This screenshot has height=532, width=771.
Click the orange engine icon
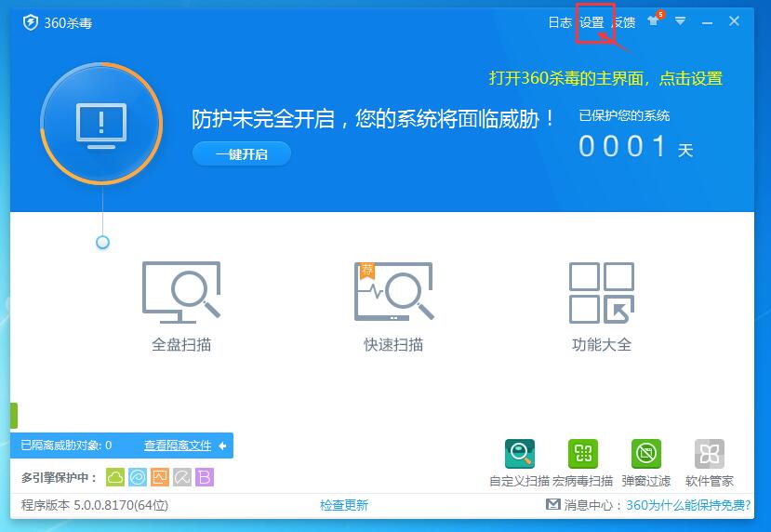click(x=160, y=477)
